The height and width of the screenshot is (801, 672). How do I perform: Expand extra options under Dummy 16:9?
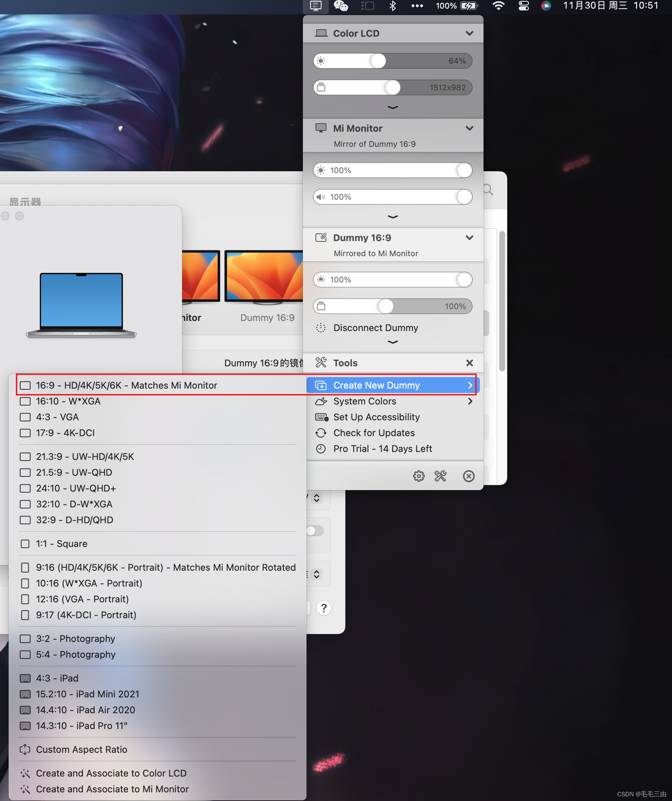(x=392, y=342)
